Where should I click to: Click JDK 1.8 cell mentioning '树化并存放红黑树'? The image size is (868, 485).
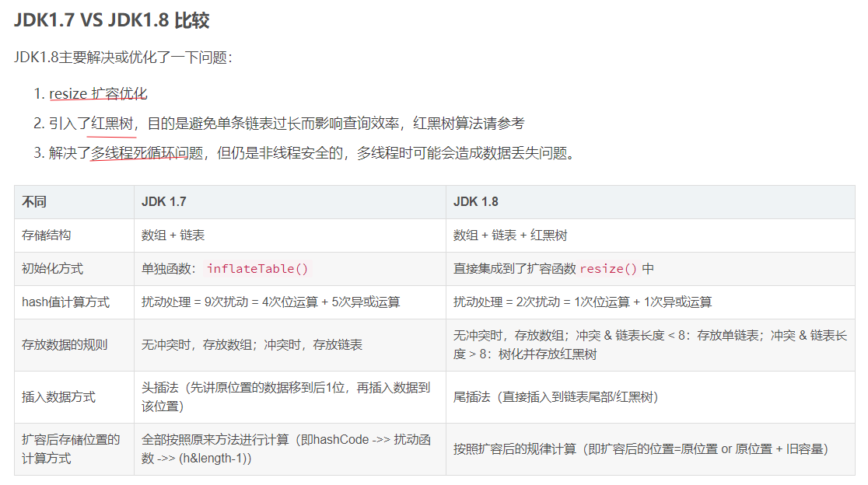650,345
